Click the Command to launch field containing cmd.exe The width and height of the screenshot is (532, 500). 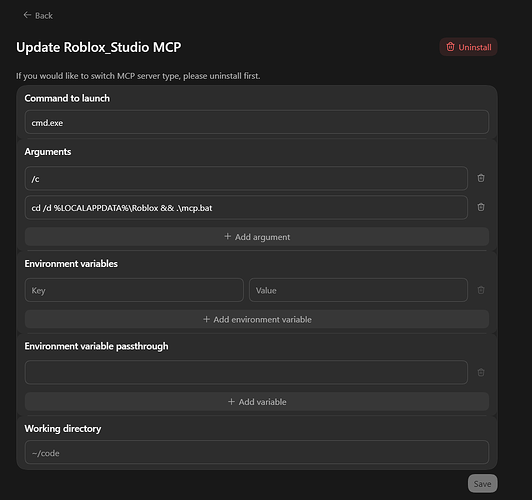pyautogui.click(x=256, y=122)
